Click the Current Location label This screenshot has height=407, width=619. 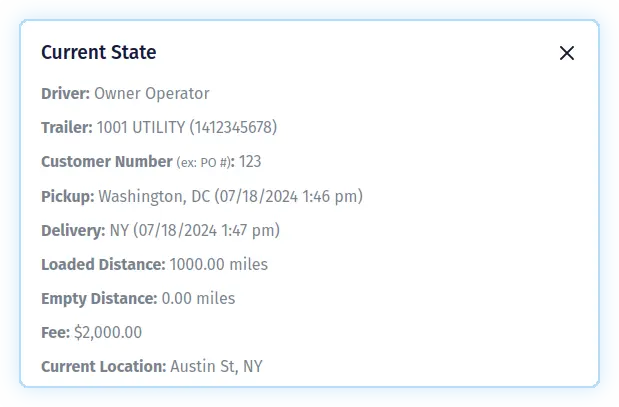[103, 366]
